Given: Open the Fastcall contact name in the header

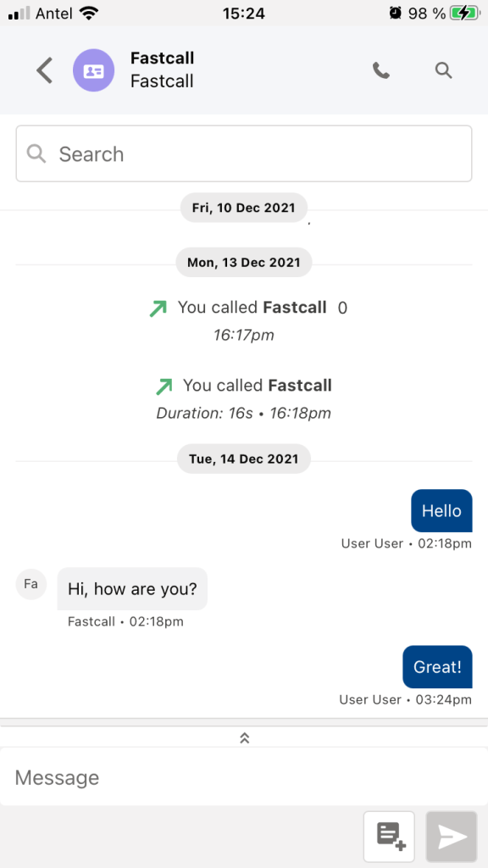Looking at the screenshot, I should pos(162,58).
